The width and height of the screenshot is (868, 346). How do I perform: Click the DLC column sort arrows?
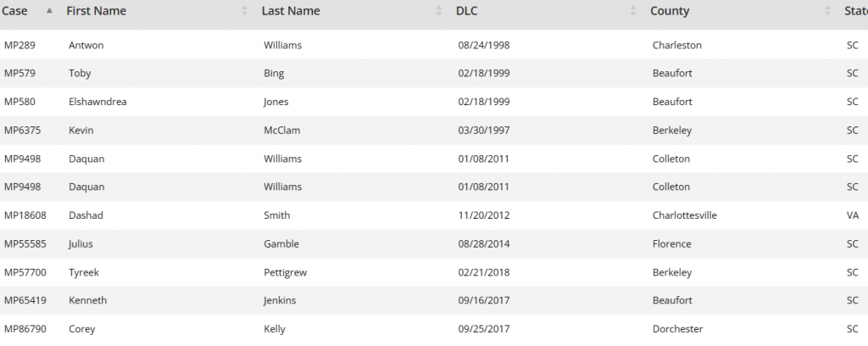coord(632,11)
